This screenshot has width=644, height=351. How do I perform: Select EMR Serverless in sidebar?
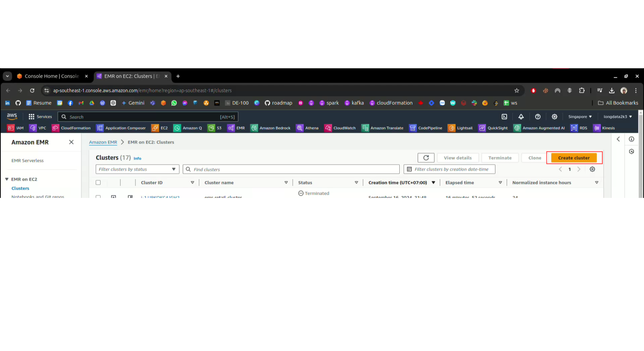27,160
